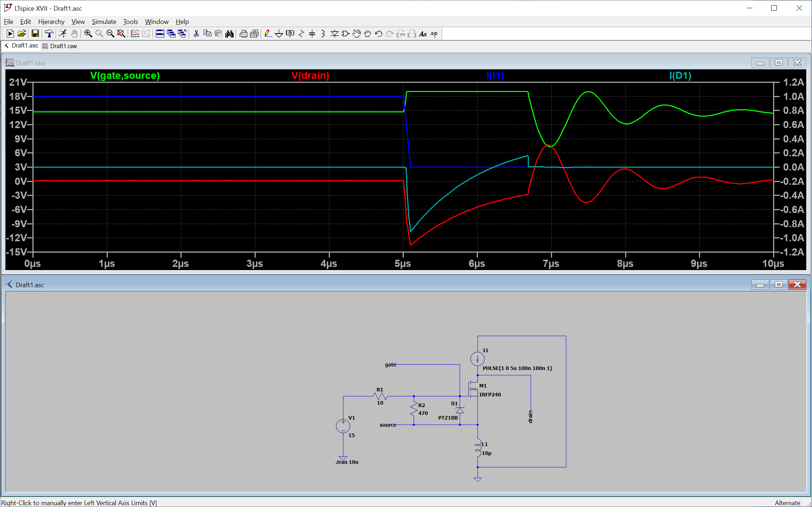Select the label net tool
Viewport: 812px width, 507px height.
(290, 34)
